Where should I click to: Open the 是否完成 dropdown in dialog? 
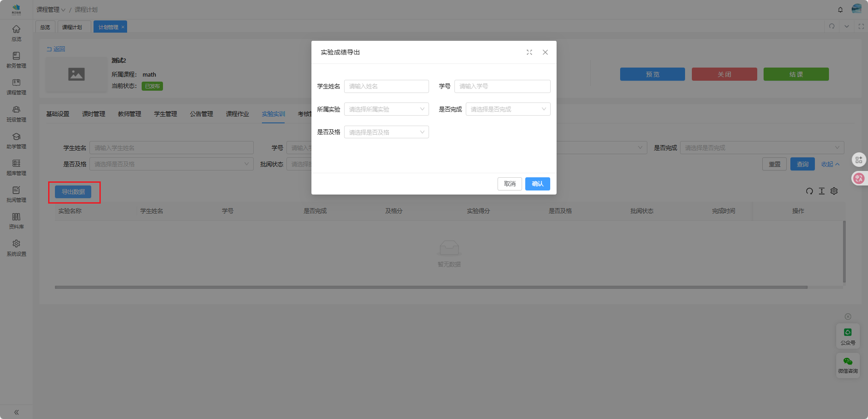click(x=508, y=109)
